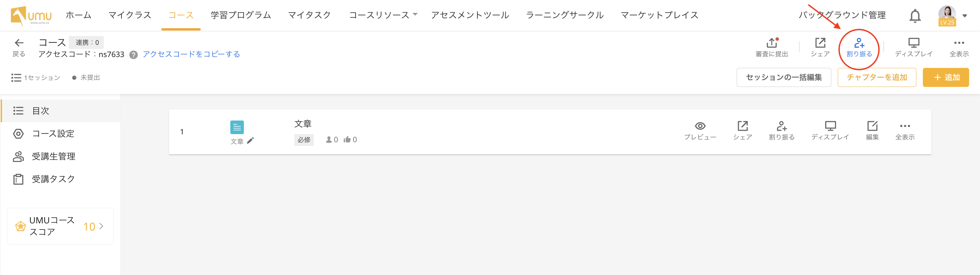Click the course シェア icon in header
The height and width of the screenshot is (275, 980).
coord(820,43)
